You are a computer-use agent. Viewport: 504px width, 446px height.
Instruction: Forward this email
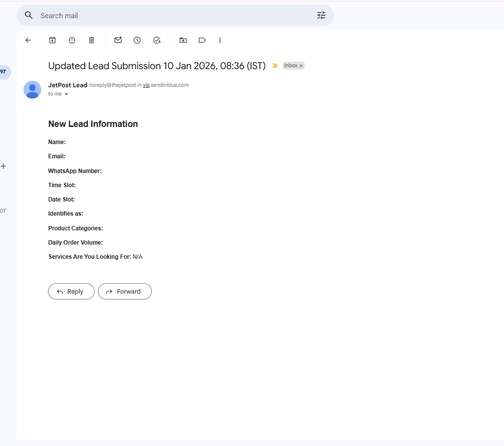point(125,291)
